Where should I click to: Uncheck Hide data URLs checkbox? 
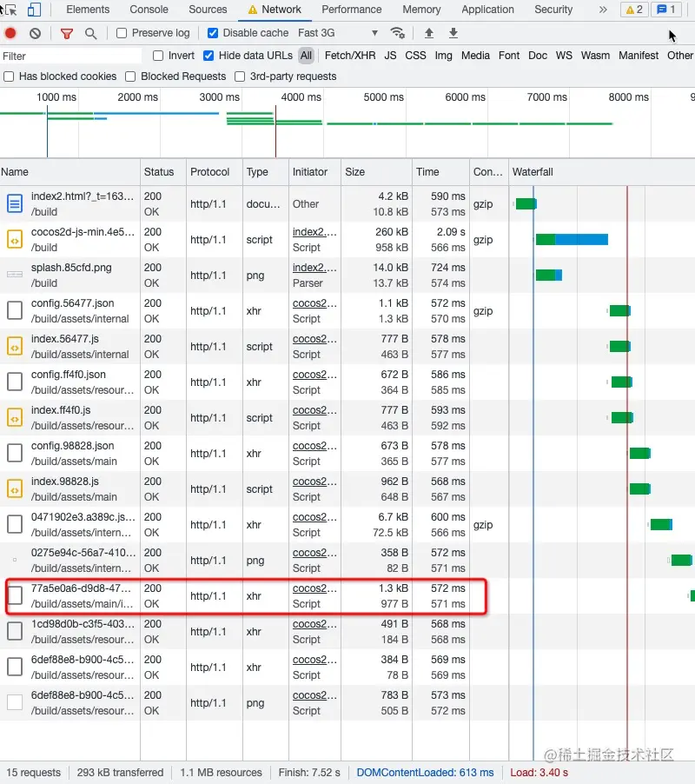click(x=208, y=56)
